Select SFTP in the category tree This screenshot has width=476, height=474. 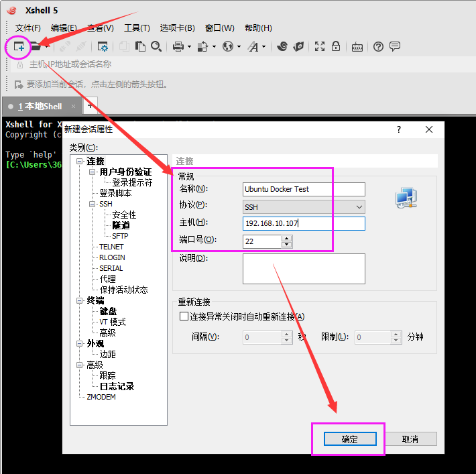tap(120, 236)
